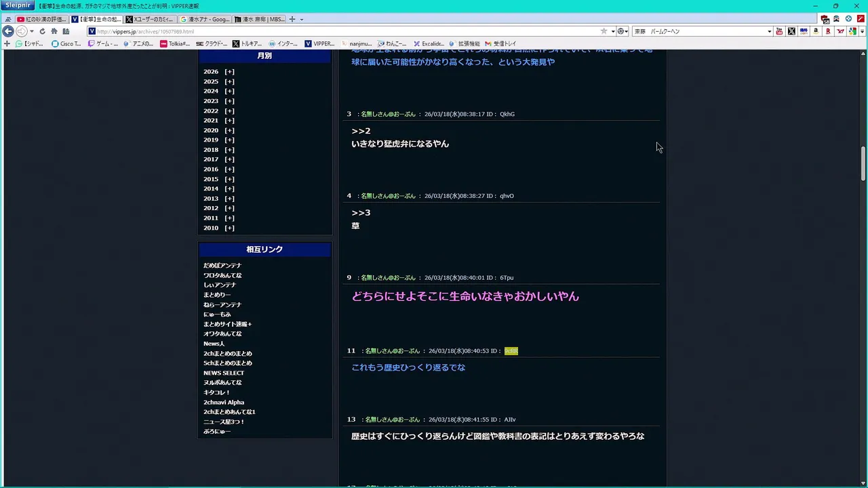Open the search box history dropdown
This screenshot has width=868, height=488.
pos(769,31)
